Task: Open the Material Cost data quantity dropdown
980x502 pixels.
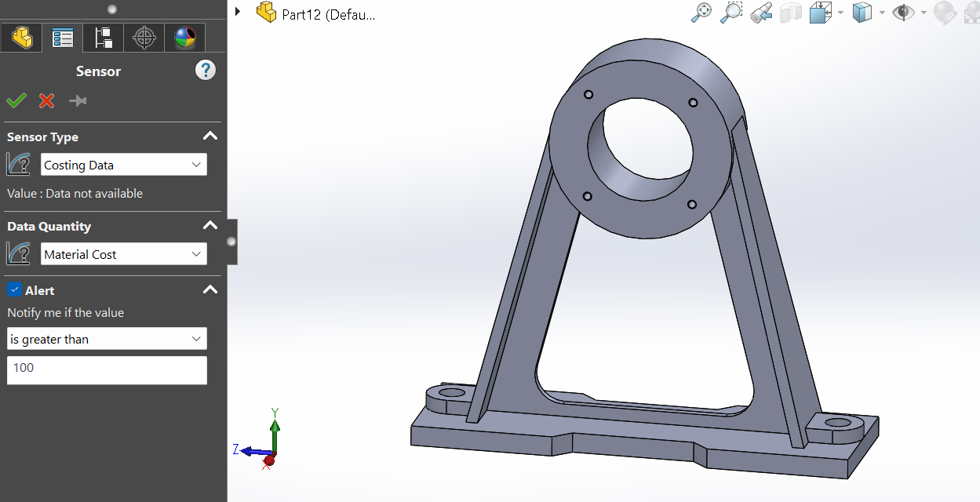Action: 123,254
